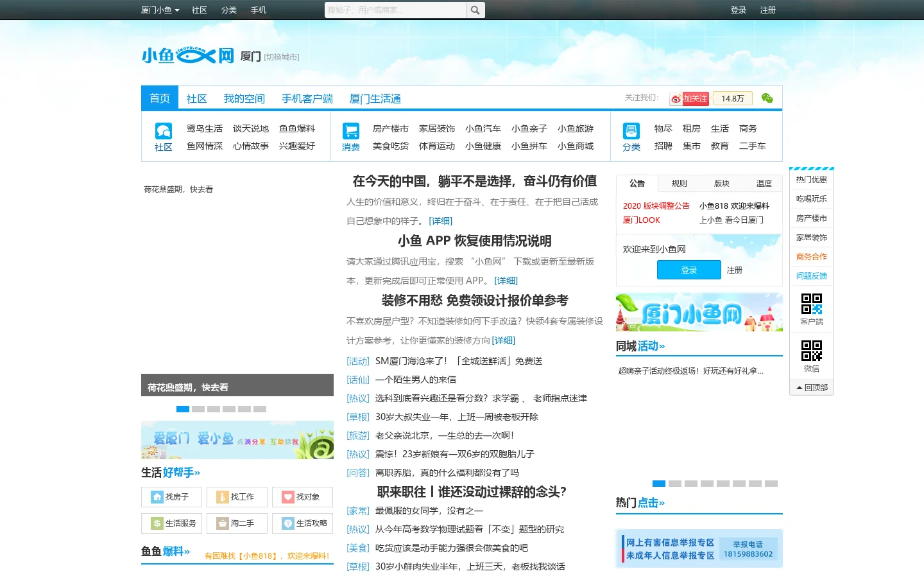Open the 我的空间 tab

tap(244, 99)
